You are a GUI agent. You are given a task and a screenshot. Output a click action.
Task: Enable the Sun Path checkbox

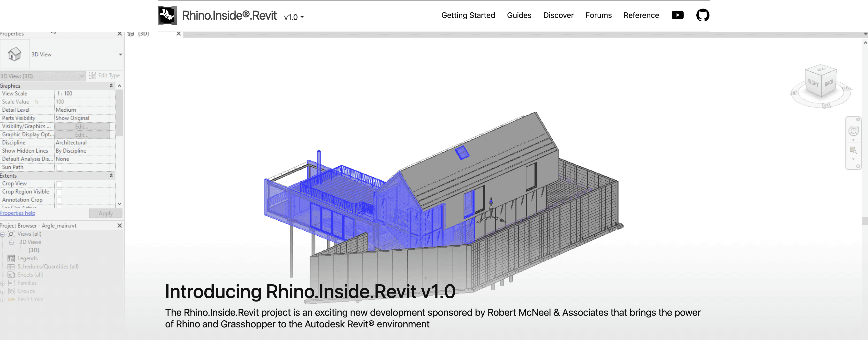59,167
